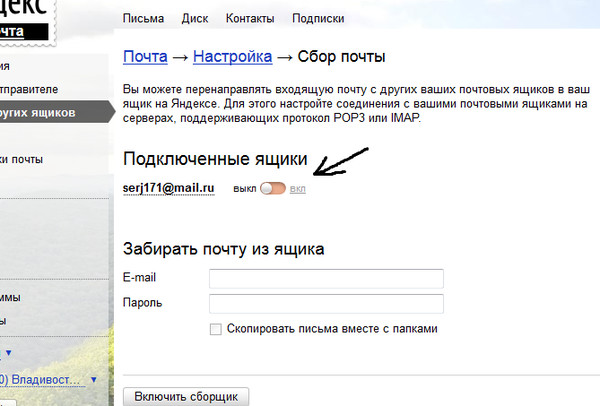This screenshot has height=406, width=600.
Task: Go to the Контакты tab
Action: point(250,18)
